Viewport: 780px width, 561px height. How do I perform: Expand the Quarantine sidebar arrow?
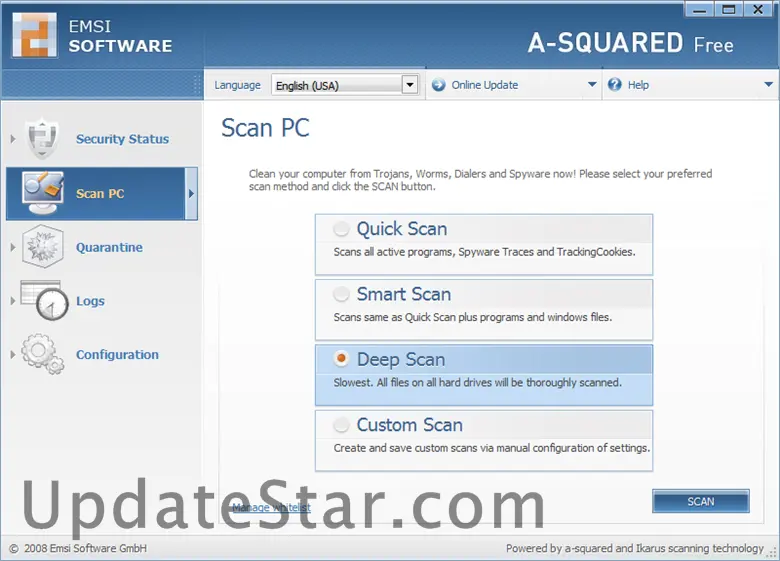coord(13,247)
